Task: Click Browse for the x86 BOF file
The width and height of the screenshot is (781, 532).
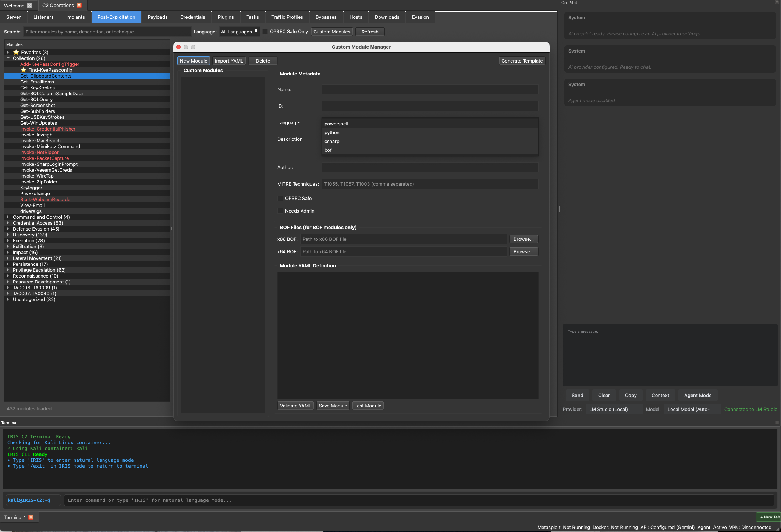Action: coord(523,239)
